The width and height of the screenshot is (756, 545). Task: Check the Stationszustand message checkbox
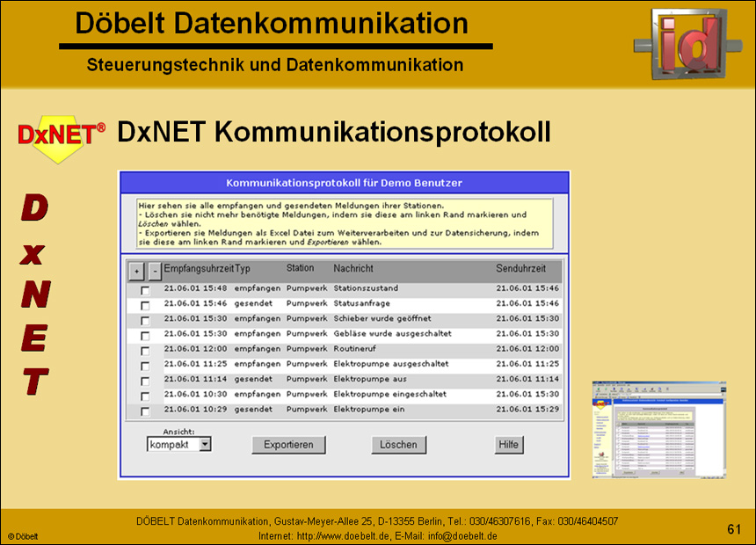(146, 288)
